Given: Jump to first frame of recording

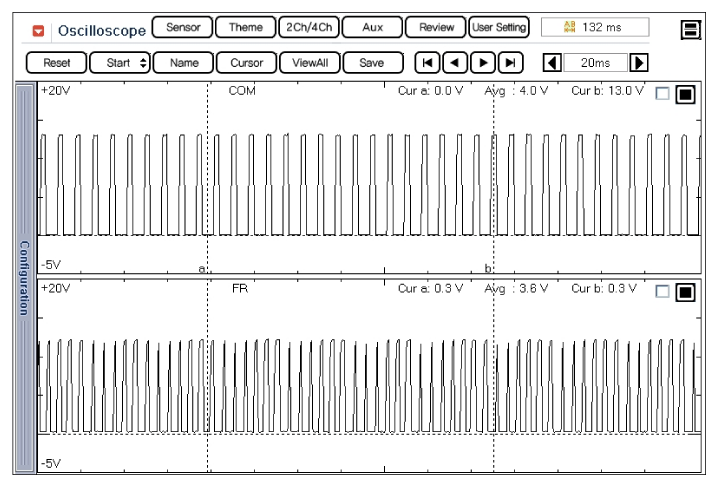Looking at the screenshot, I should [x=428, y=62].
